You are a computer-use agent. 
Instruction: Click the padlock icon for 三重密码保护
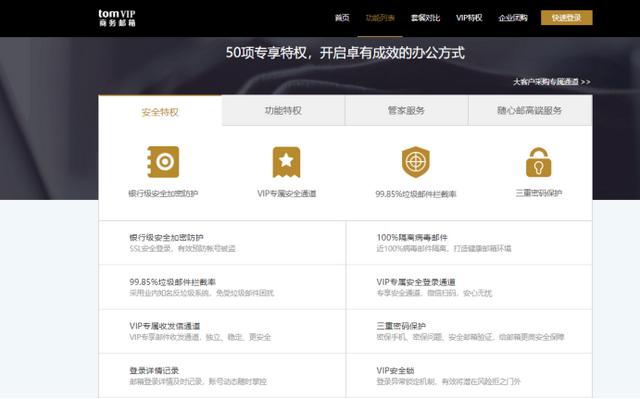point(538,162)
